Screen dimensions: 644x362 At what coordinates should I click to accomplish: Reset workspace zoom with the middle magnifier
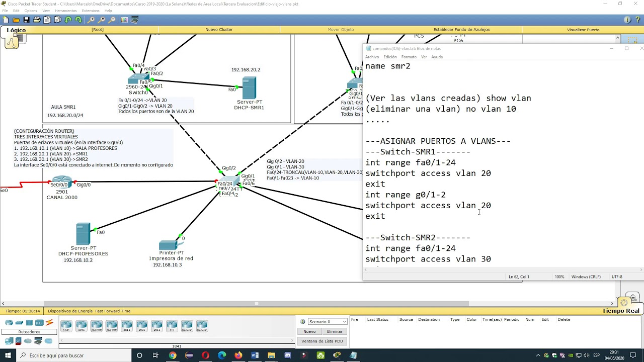coord(101,20)
